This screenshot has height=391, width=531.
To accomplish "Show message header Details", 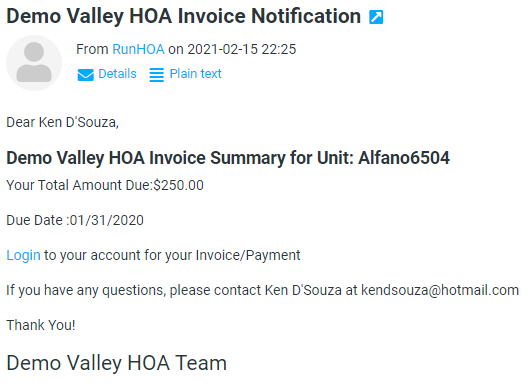I will [117, 74].
